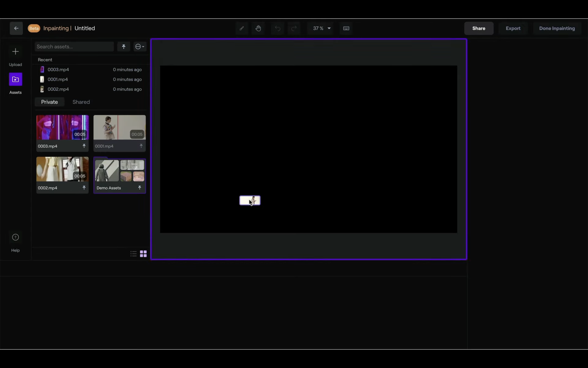Select the hand pan tool
Screen dimensions: 588x368
pos(258,28)
